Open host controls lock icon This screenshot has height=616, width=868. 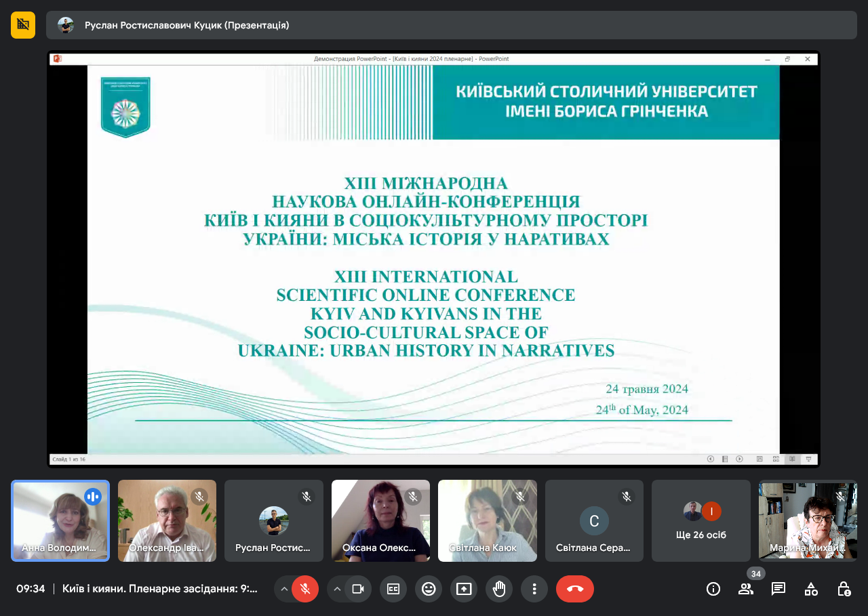pyautogui.click(x=843, y=589)
